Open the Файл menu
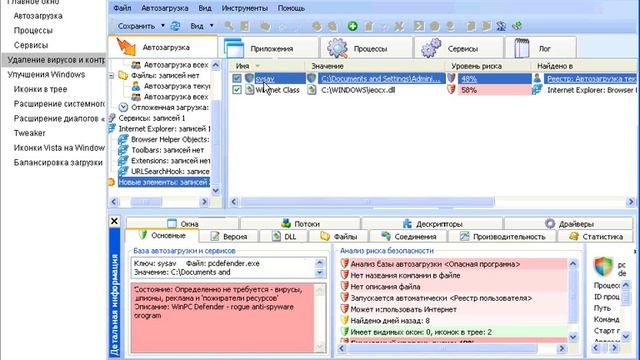Screen dimensions: 640x360 tap(122, 8)
